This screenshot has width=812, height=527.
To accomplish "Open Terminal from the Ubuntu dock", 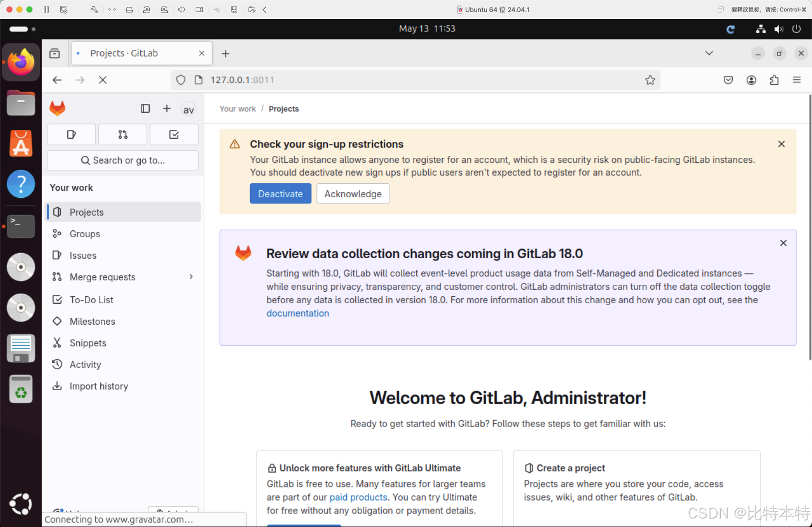I will pos(21,226).
